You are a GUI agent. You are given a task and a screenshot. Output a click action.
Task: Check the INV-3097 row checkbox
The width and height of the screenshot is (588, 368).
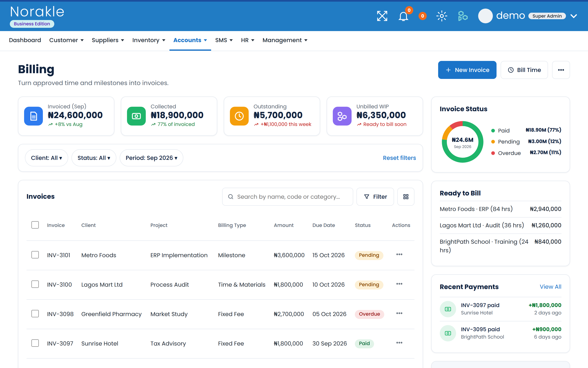point(35,343)
